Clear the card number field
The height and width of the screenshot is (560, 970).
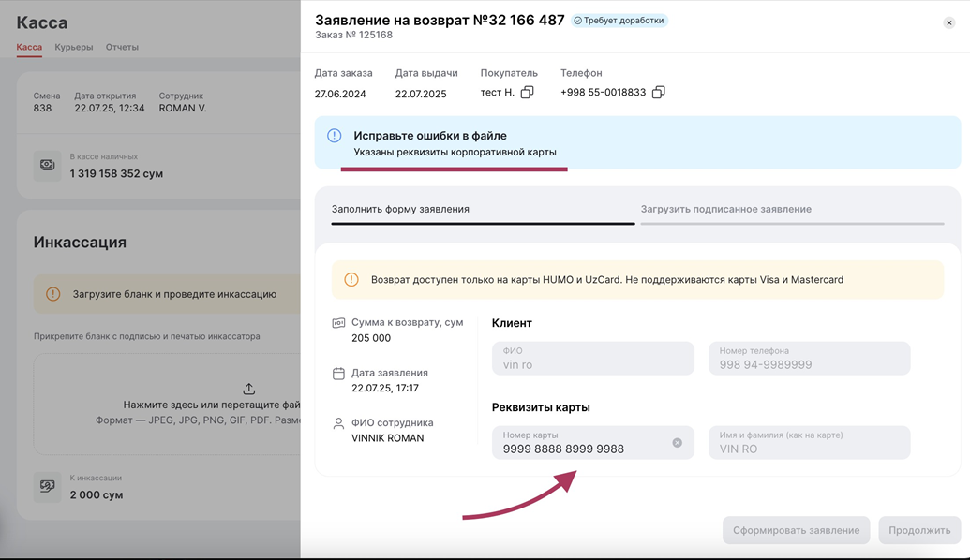tap(677, 443)
